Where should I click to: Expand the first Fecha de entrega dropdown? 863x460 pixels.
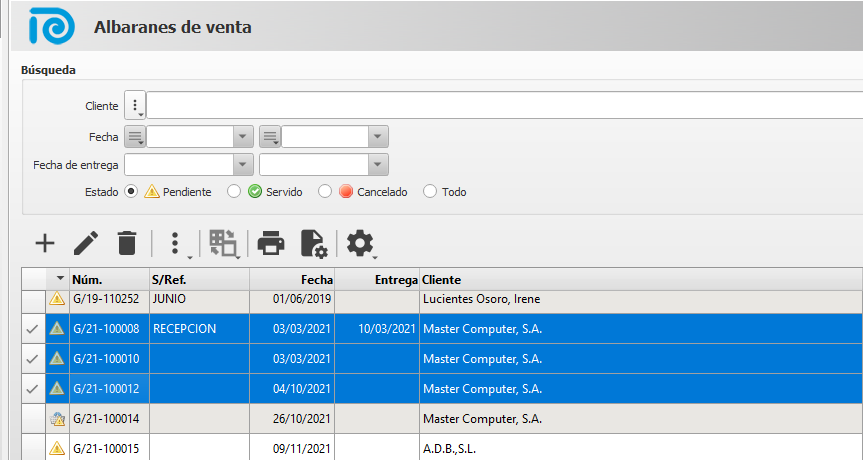click(x=243, y=165)
